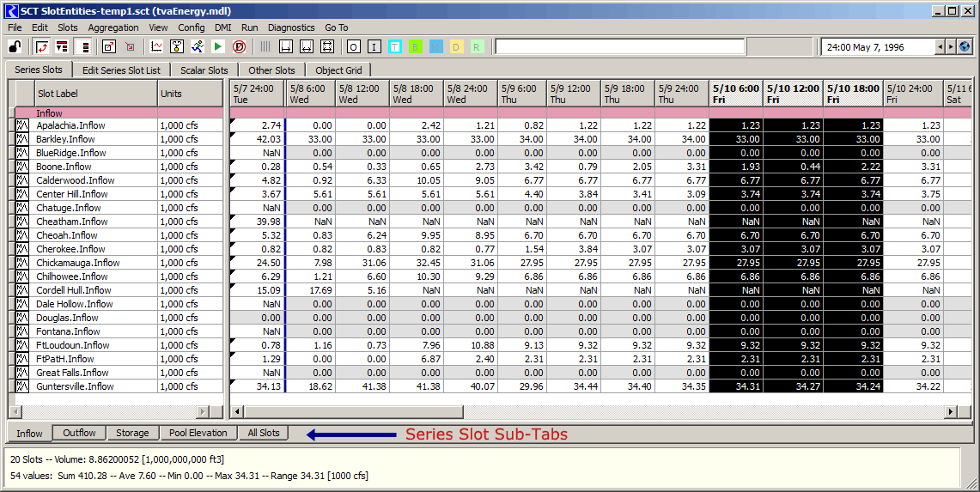
Task: Click the 5/10 6:00 Fri column header
Action: click(x=735, y=93)
